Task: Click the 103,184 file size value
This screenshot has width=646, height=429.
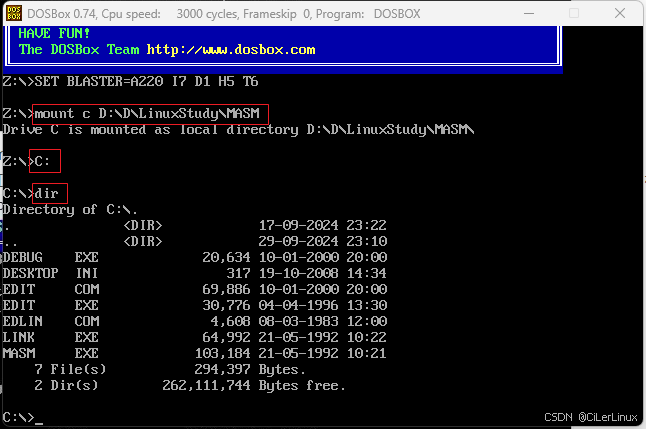Action: [222, 353]
